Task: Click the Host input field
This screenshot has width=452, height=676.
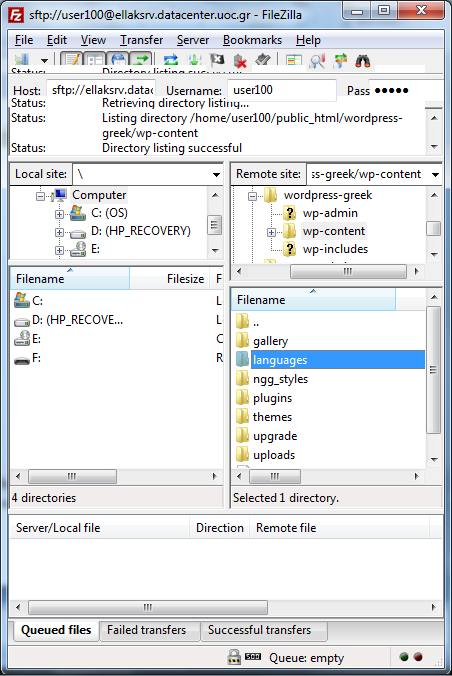Action: (101, 90)
